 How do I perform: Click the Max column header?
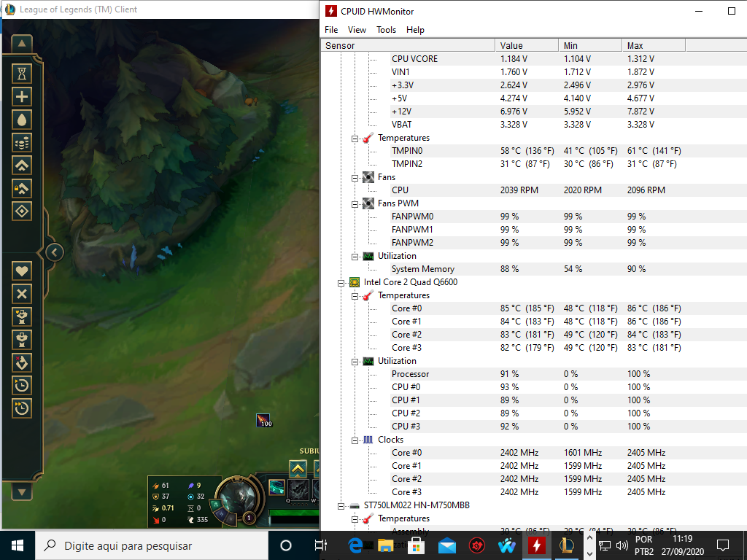point(654,46)
